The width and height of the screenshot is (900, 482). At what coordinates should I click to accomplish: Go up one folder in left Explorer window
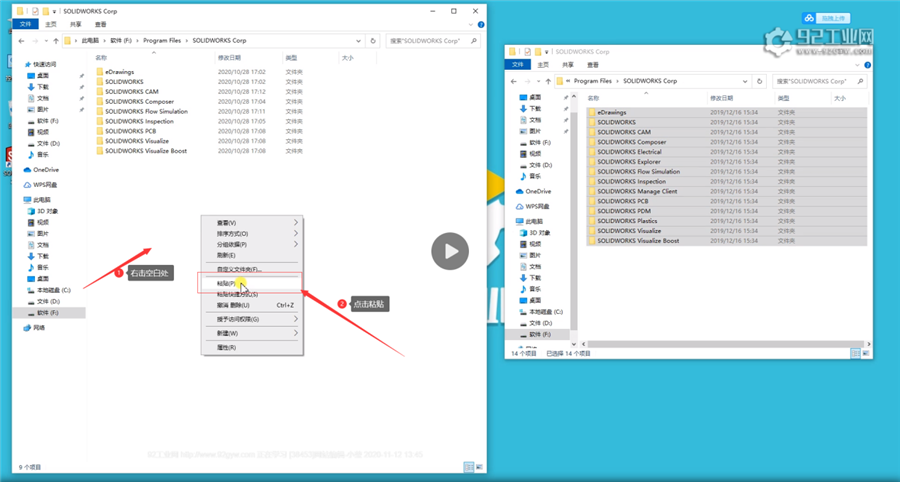click(56, 41)
